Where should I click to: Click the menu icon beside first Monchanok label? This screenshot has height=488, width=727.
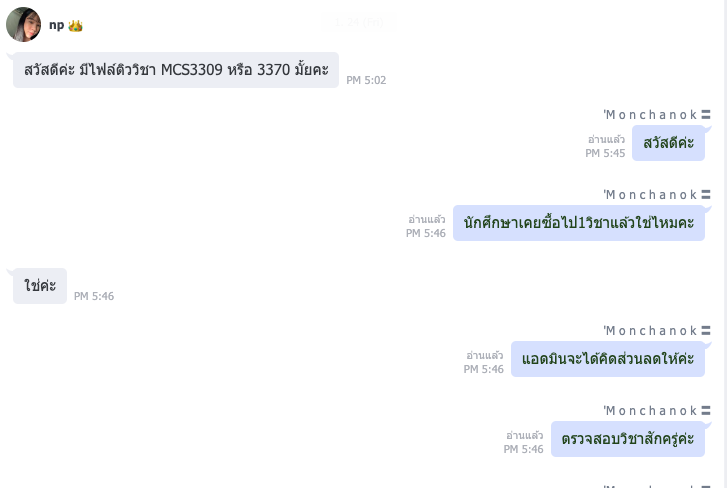tap(706, 114)
